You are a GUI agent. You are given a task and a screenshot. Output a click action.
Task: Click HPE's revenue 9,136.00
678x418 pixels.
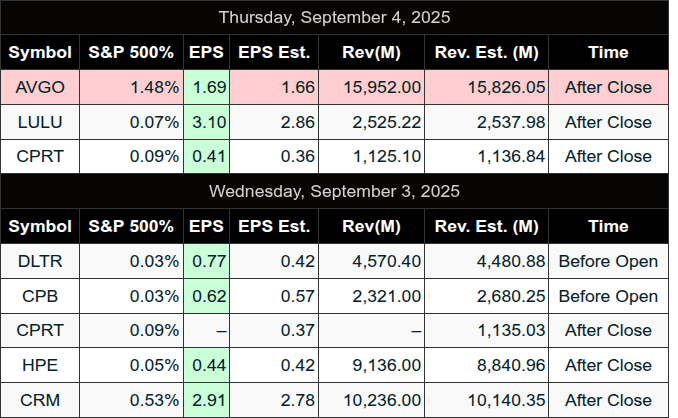371,366
